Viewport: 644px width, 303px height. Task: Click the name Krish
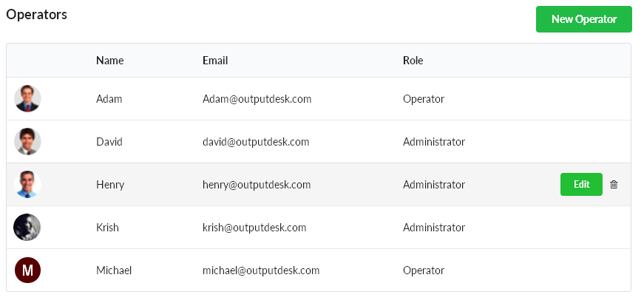coord(107,228)
